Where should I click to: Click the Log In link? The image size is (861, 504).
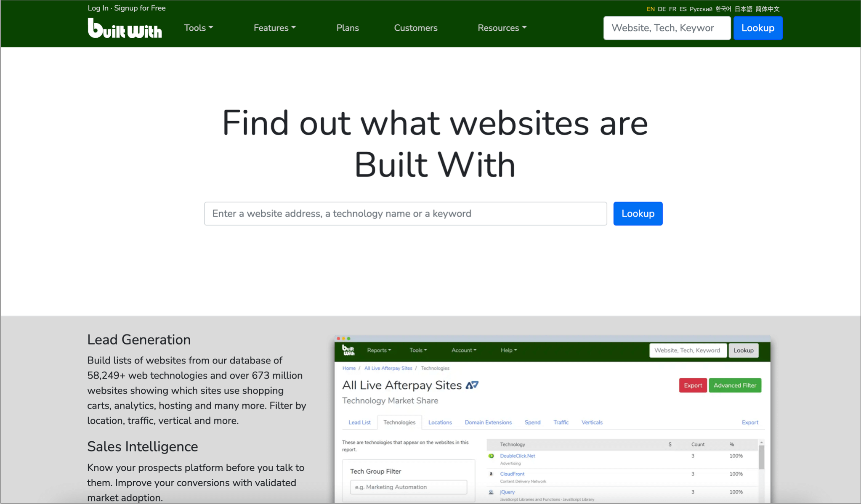pyautogui.click(x=98, y=8)
